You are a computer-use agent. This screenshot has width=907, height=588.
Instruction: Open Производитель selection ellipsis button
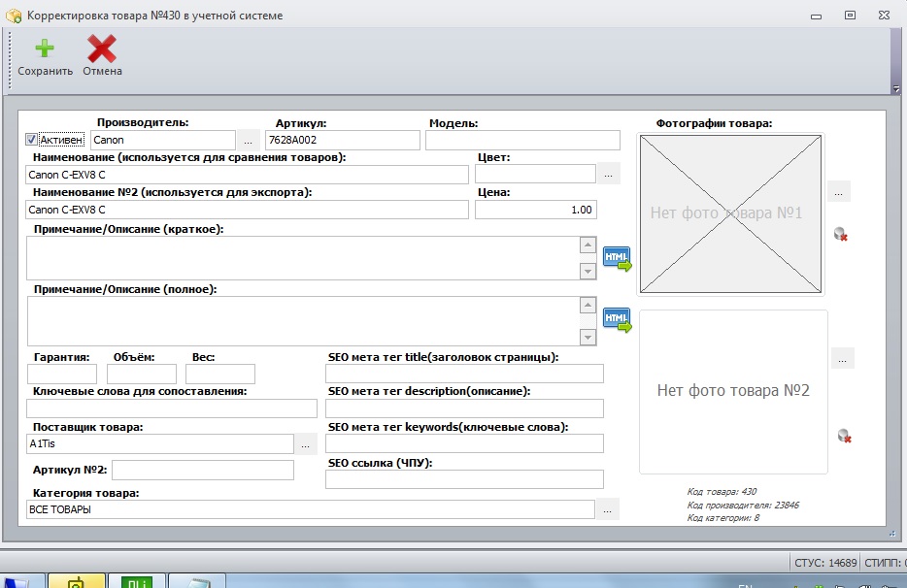click(249, 141)
